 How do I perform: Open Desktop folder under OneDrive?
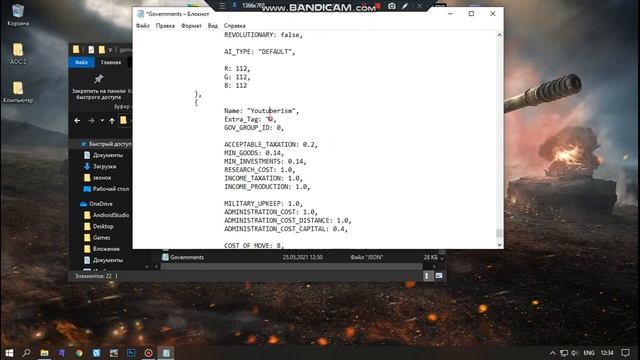coord(99,227)
